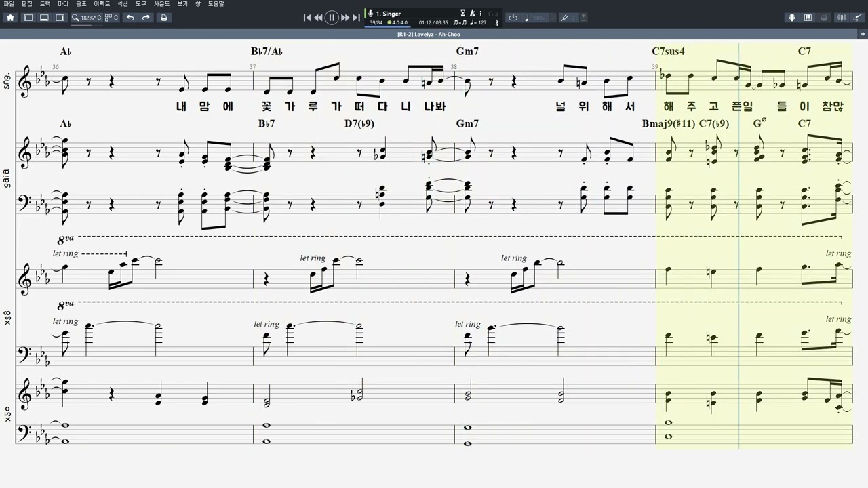This screenshot has height=488, width=868.
Task: Click the bar 37 number on singer staff
Action: pyautogui.click(x=252, y=67)
